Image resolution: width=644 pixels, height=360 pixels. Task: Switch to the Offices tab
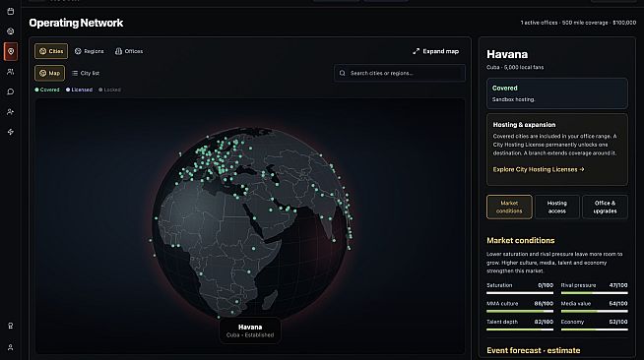coord(129,51)
